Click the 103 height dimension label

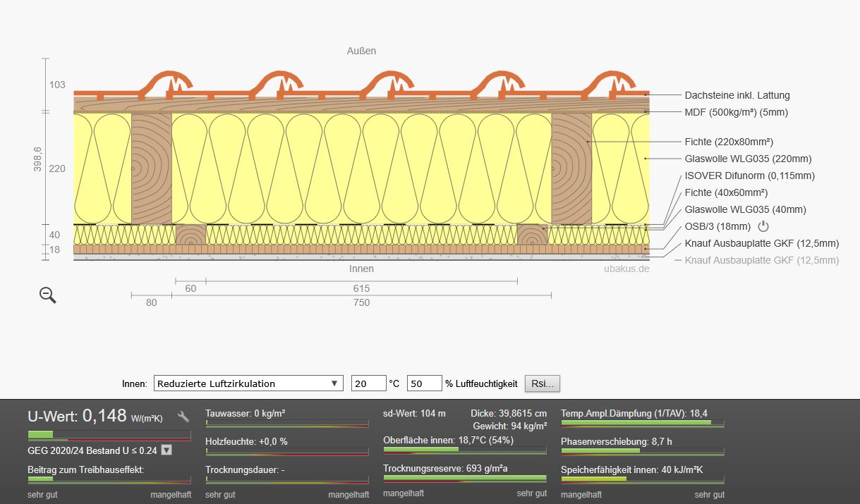[57, 85]
